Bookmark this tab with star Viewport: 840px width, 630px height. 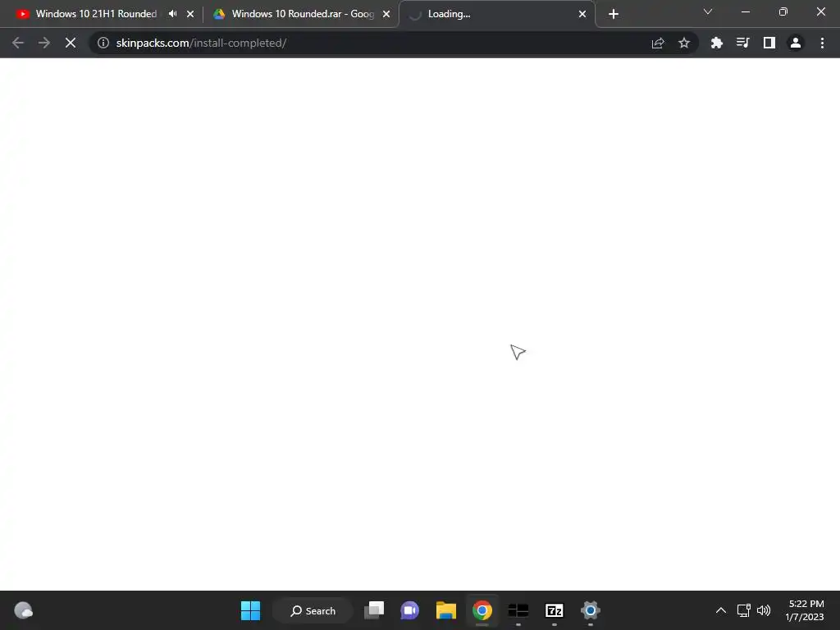pos(684,43)
